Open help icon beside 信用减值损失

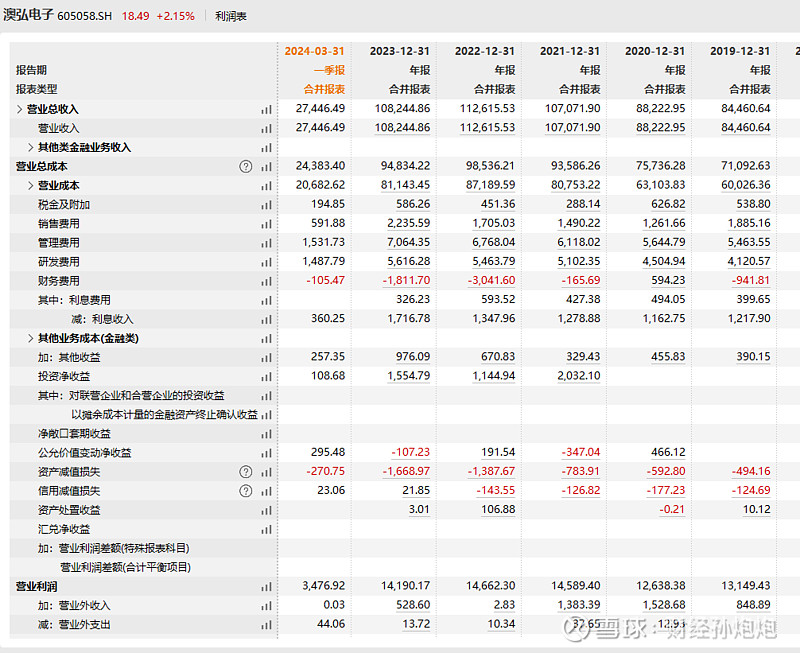tap(245, 491)
